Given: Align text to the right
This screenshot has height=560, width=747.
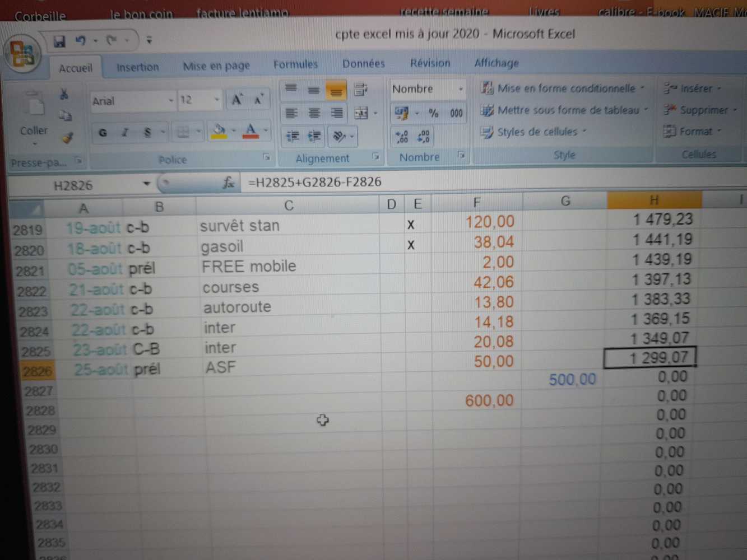Looking at the screenshot, I should pyautogui.click(x=336, y=114).
